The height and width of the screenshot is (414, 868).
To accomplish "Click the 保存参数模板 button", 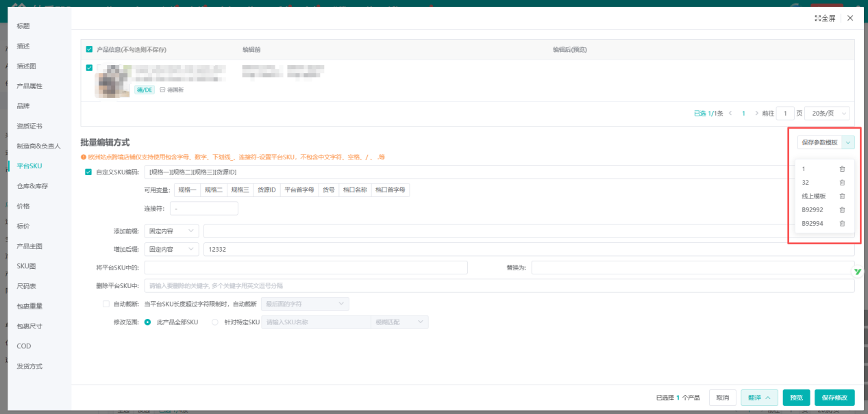I will coord(819,142).
